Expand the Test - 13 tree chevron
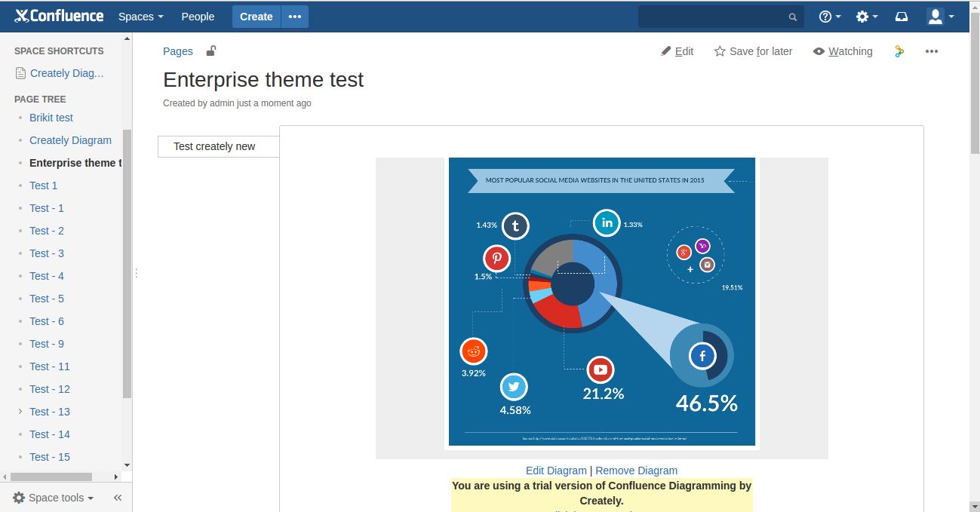 click(x=20, y=412)
